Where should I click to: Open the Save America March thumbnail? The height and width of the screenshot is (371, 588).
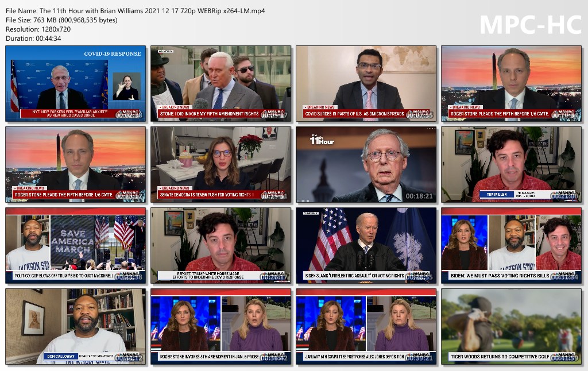click(x=76, y=246)
